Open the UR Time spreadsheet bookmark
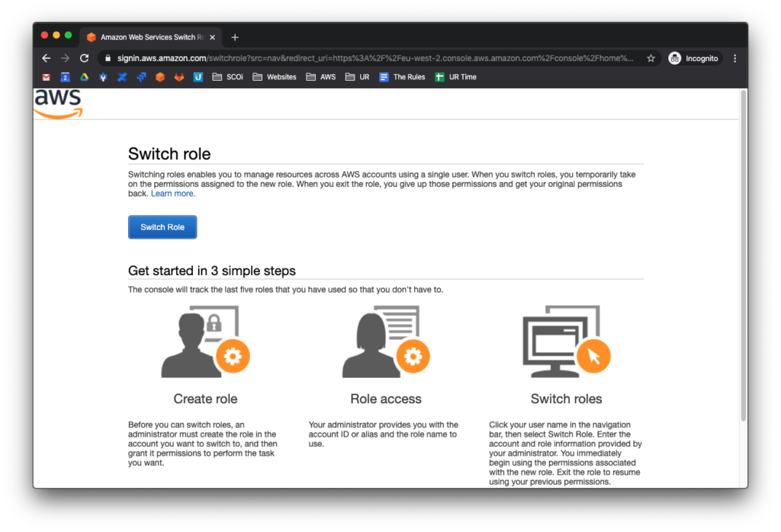Screen dimensions: 781x532 (x=456, y=77)
